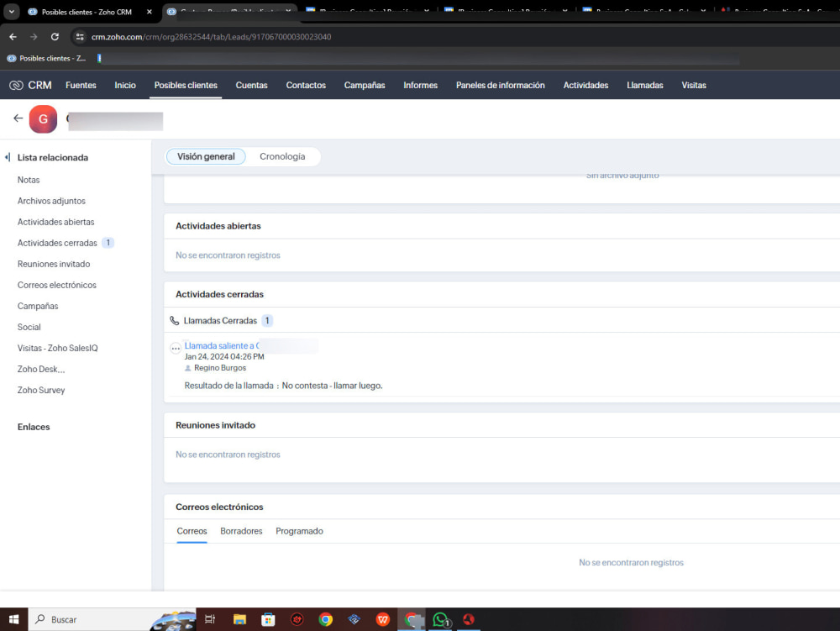Jump to Notas in related list
This screenshot has height=631, width=840.
[29, 180]
